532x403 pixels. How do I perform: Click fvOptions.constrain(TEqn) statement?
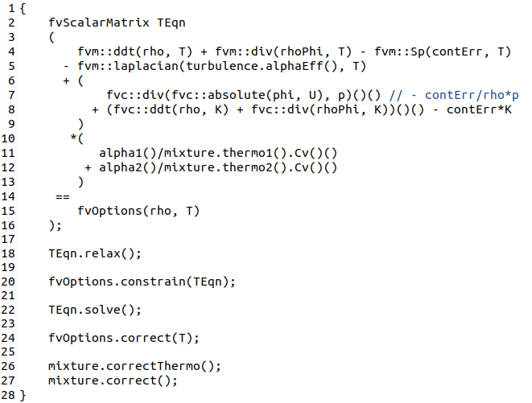(142, 282)
